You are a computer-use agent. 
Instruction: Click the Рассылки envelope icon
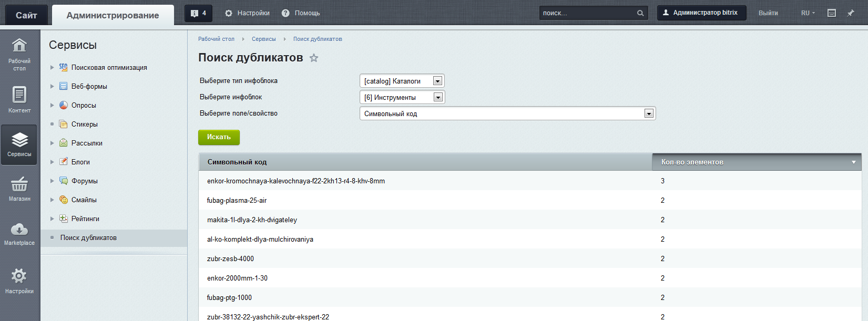pos(63,143)
